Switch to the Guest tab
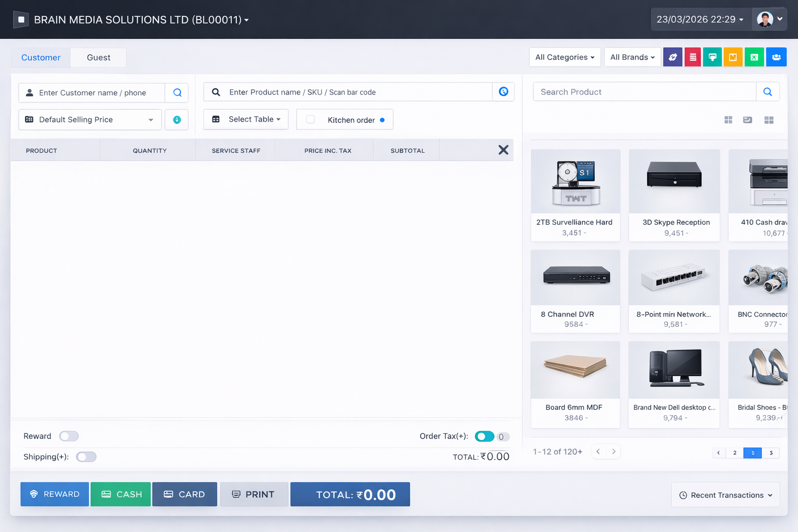Viewport: 798px width, 532px height. point(98,57)
